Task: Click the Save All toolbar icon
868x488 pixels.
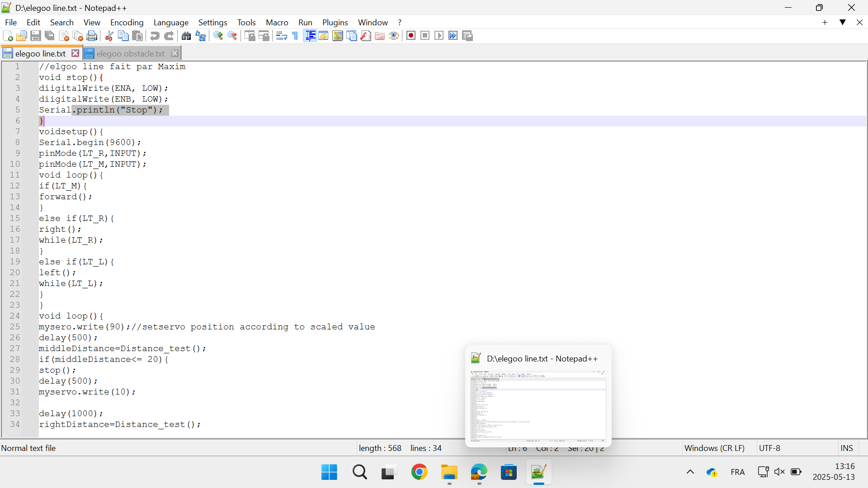Action: click(50, 36)
